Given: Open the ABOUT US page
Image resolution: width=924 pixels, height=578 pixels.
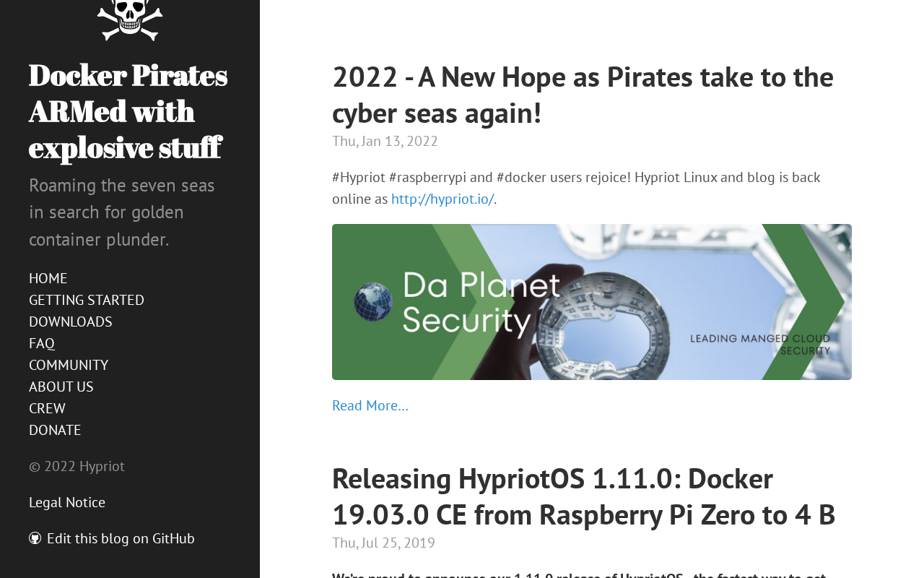Looking at the screenshot, I should click(x=61, y=387).
